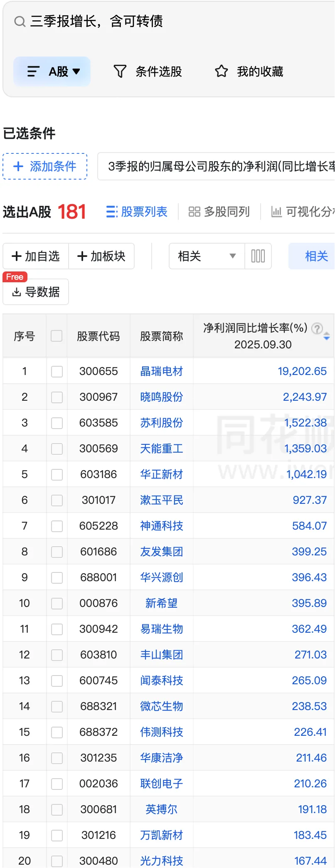
Task: Click the 股票简称 column header
Action: point(162,336)
